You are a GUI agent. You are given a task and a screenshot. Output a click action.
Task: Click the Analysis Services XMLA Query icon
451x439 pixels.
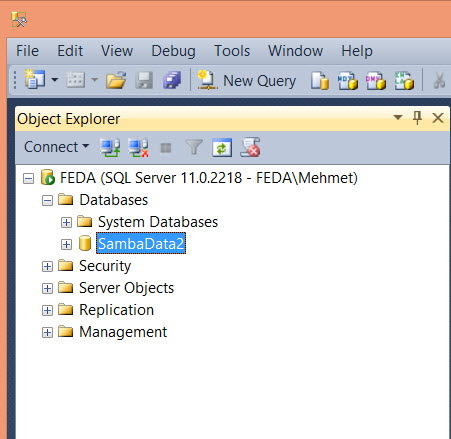click(404, 81)
